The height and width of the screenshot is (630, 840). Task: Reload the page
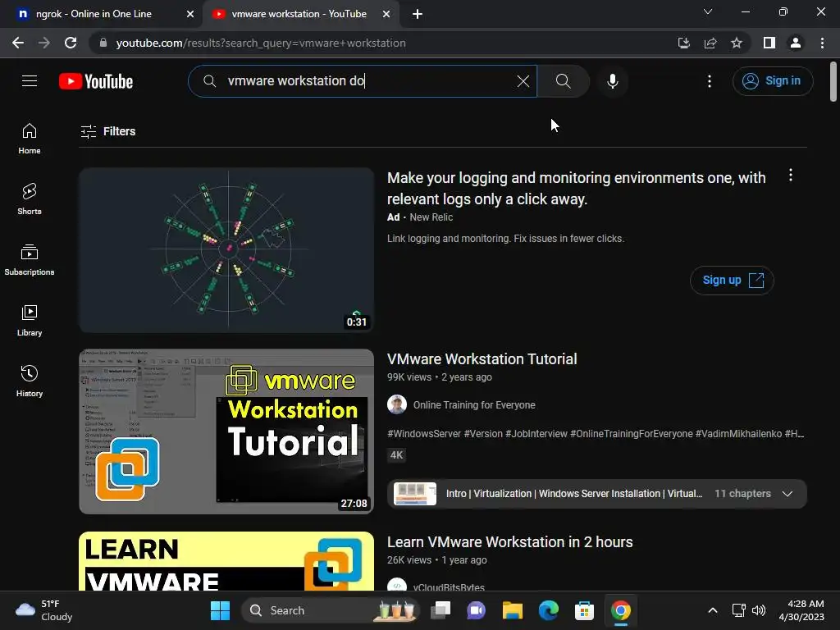(x=71, y=43)
